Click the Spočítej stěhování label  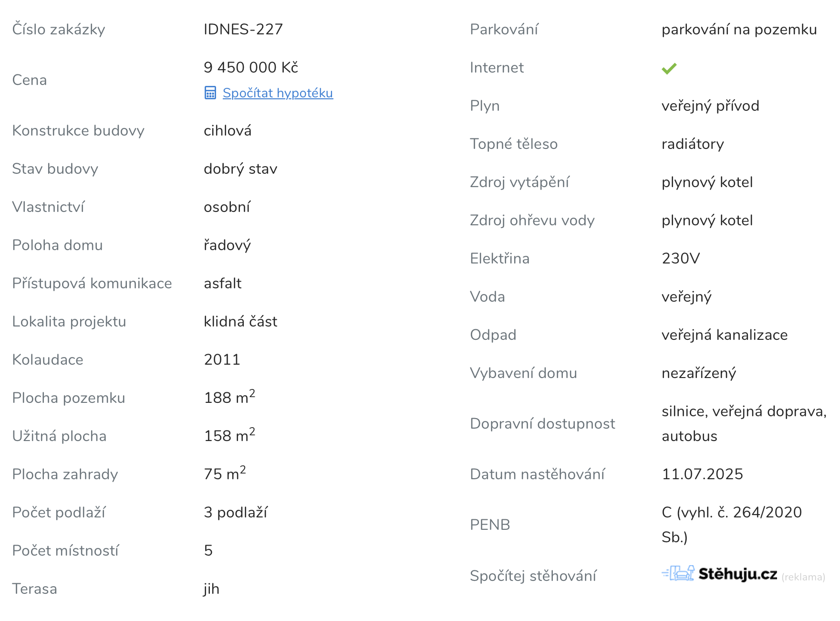click(533, 576)
